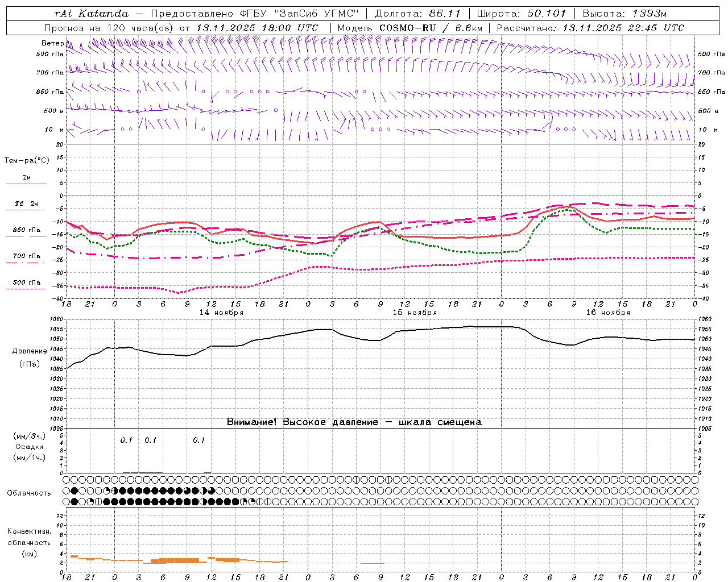Click the station title rAl_Katanda
Viewport: 728px width, 582px height.
92,14
